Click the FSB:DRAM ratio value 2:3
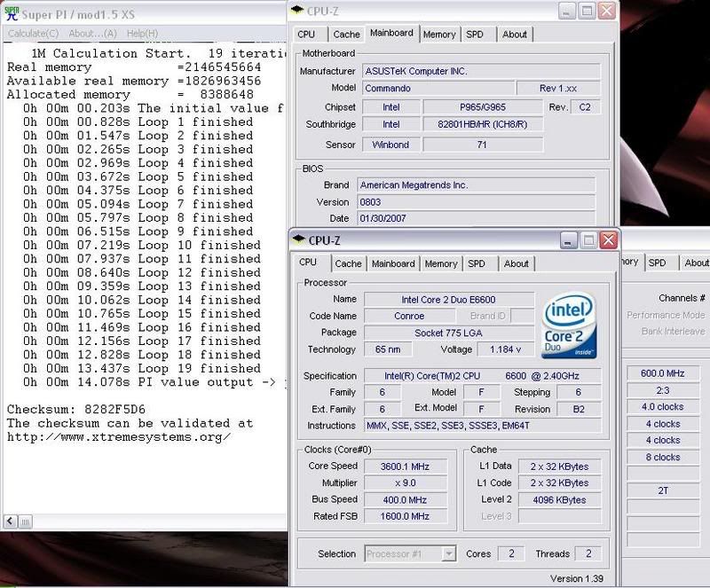Image resolution: width=710 pixels, height=588 pixels. click(x=662, y=390)
